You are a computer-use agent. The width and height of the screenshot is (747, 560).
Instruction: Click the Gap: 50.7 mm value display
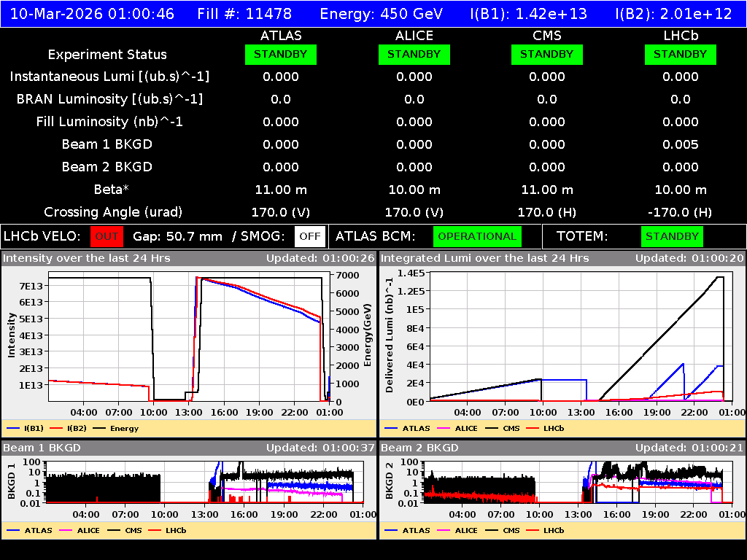click(x=177, y=236)
